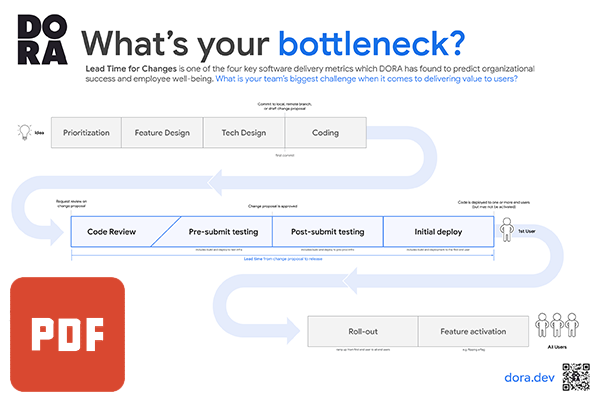Select the Feature Design stage box
The image size is (600, 400).
[162, 132]
